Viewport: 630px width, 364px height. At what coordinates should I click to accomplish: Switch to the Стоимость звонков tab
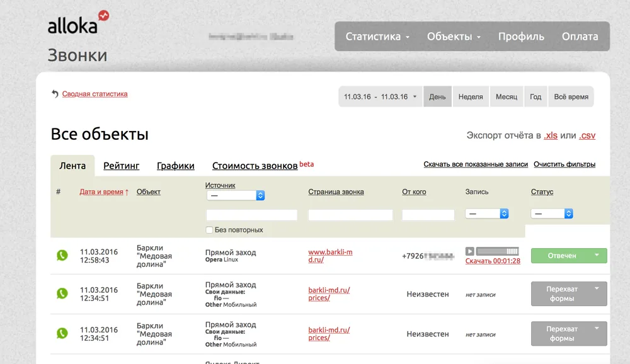point(255,166)
